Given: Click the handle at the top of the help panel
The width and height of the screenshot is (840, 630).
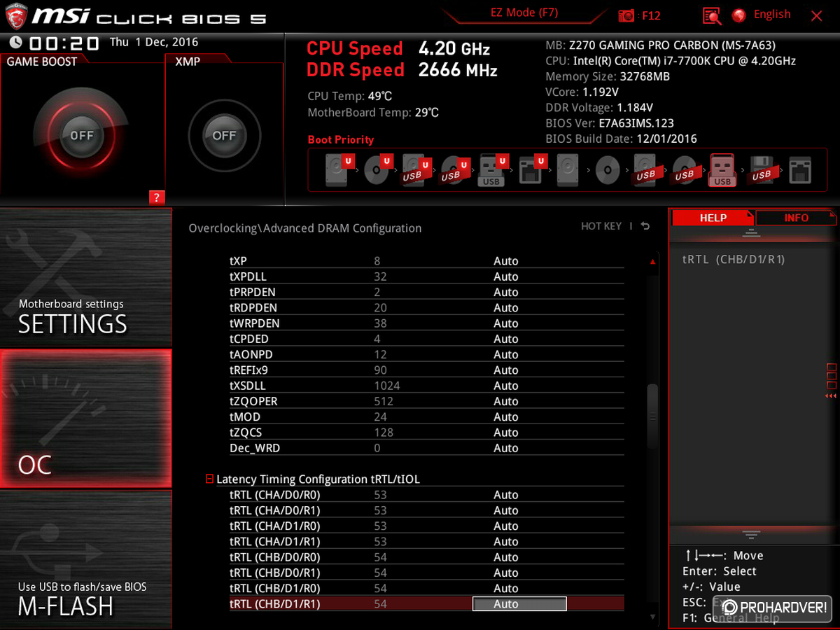Looking at the screenshot, I should 751,233.
